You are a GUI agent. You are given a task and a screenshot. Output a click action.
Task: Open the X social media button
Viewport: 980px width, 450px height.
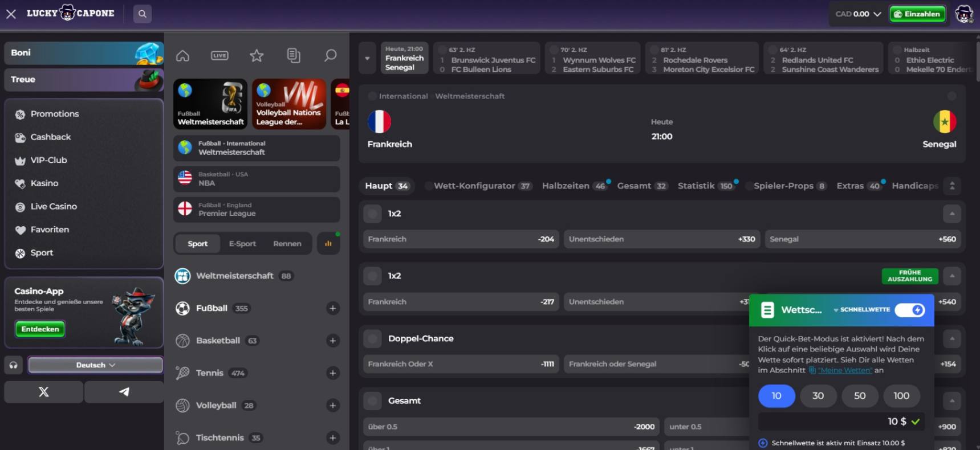coord(43,392)
